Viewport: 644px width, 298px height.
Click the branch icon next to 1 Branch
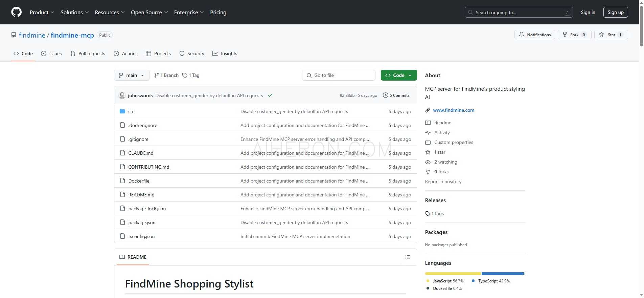coord(156,75)
